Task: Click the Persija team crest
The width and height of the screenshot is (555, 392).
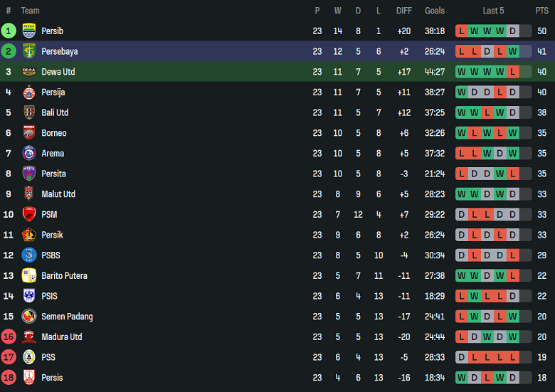Action: [x=29, y=92]
